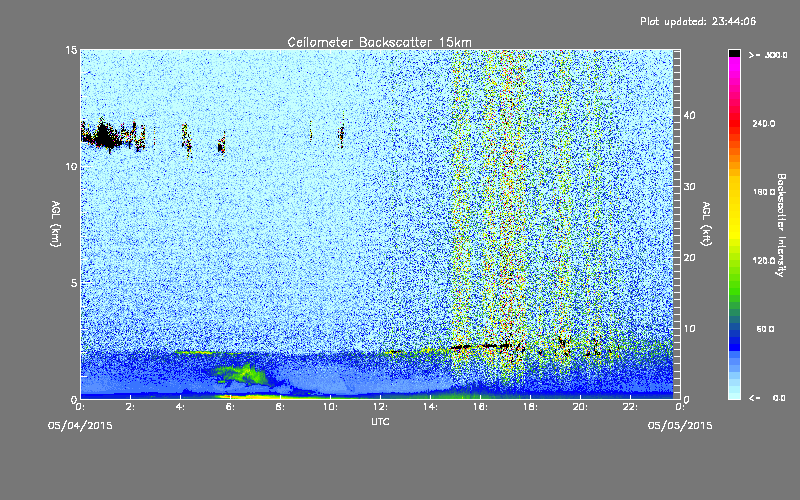Click the 5 tick label on km axis
800x500 pixels.
tap(73, 283)
